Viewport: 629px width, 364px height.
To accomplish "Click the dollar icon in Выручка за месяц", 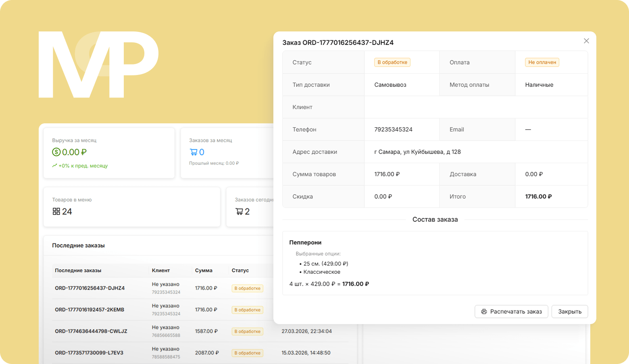I will coord(56,152).
